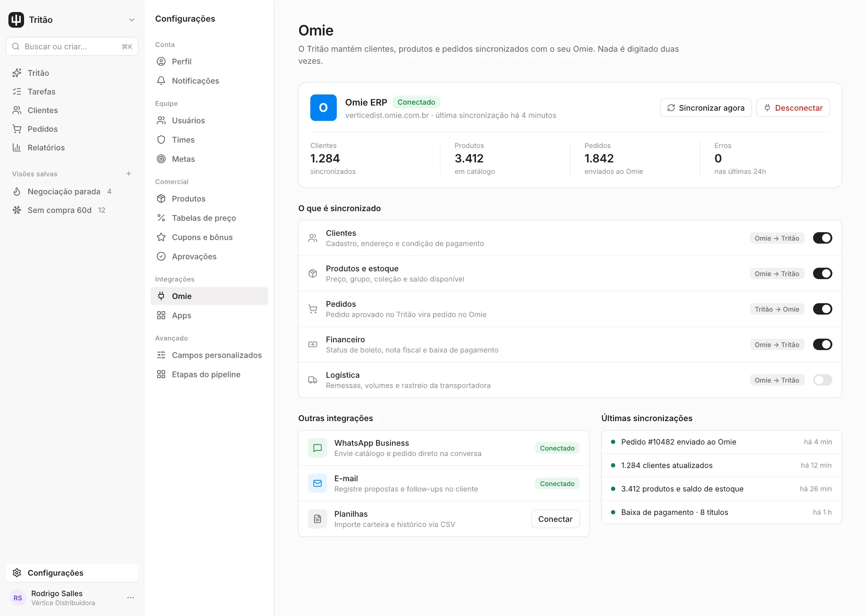Enable the Logística sync toggle
This screenshot has width=866, height=616.
point(822,380)
